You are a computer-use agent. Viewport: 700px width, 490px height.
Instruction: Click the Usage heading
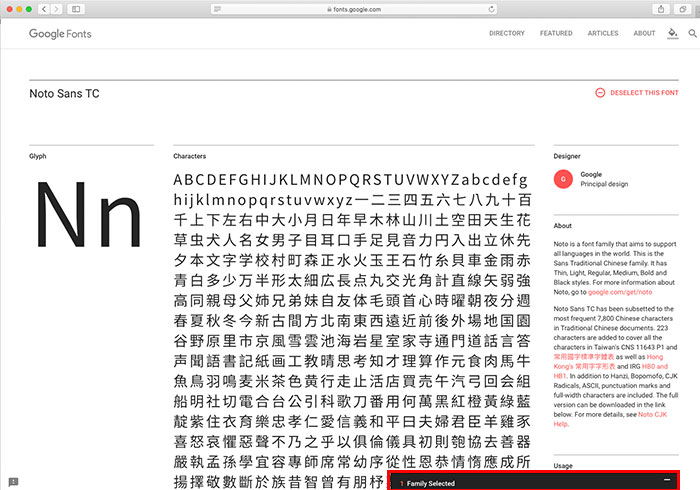(563, 466)
